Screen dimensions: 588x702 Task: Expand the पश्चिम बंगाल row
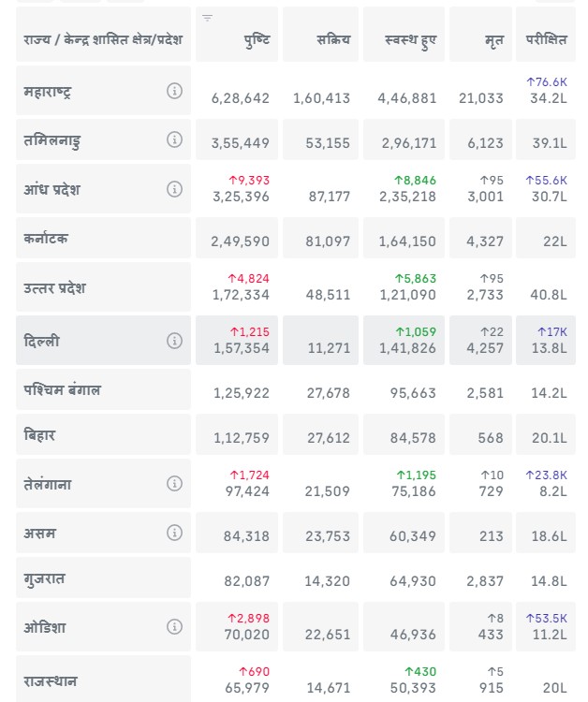62,389
